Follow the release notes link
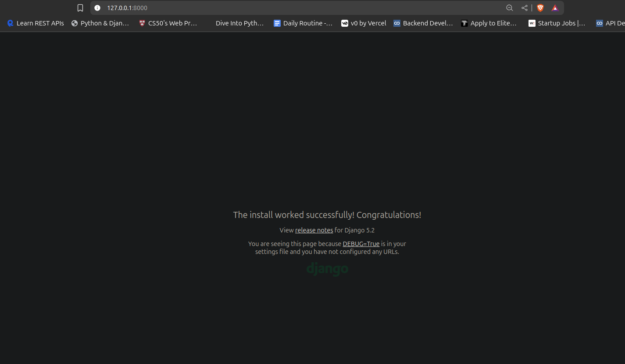625x364 pixels. click(314, 230)
